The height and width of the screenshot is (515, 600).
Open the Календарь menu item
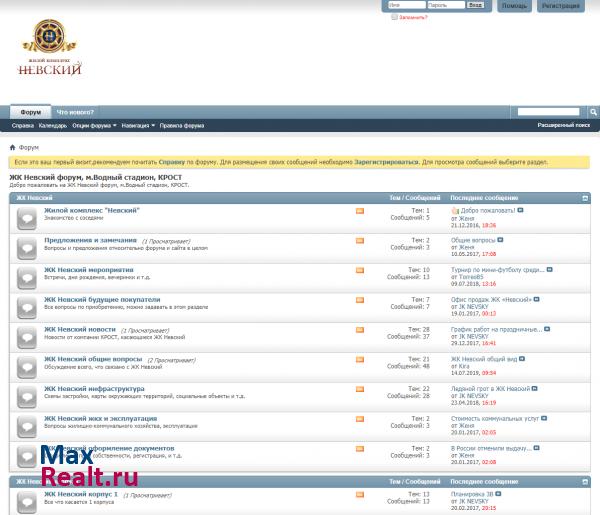click(53, 125)
